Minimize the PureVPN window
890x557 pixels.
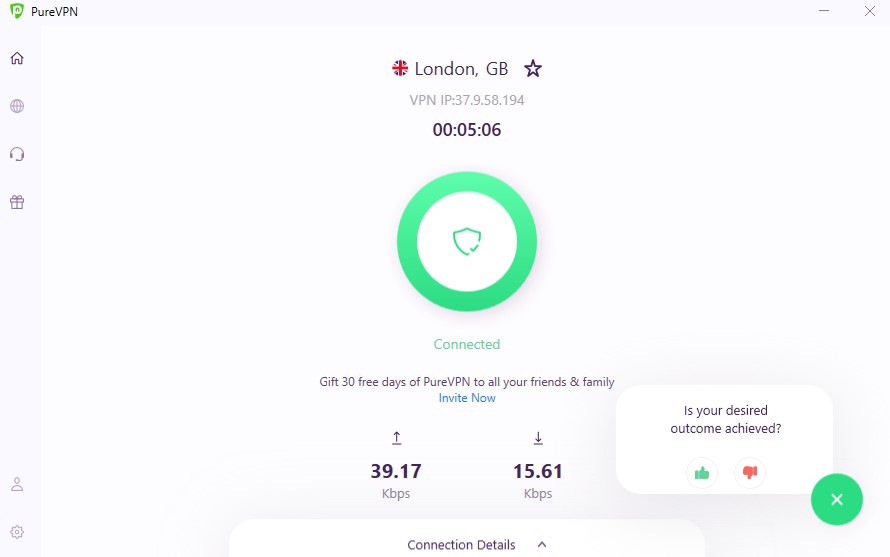click(824, 11)
